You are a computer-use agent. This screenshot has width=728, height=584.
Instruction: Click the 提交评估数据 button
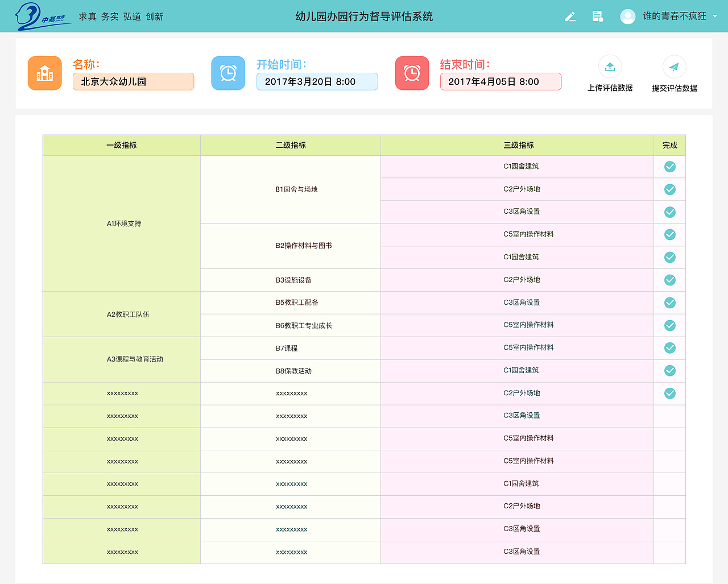[674, 88]
